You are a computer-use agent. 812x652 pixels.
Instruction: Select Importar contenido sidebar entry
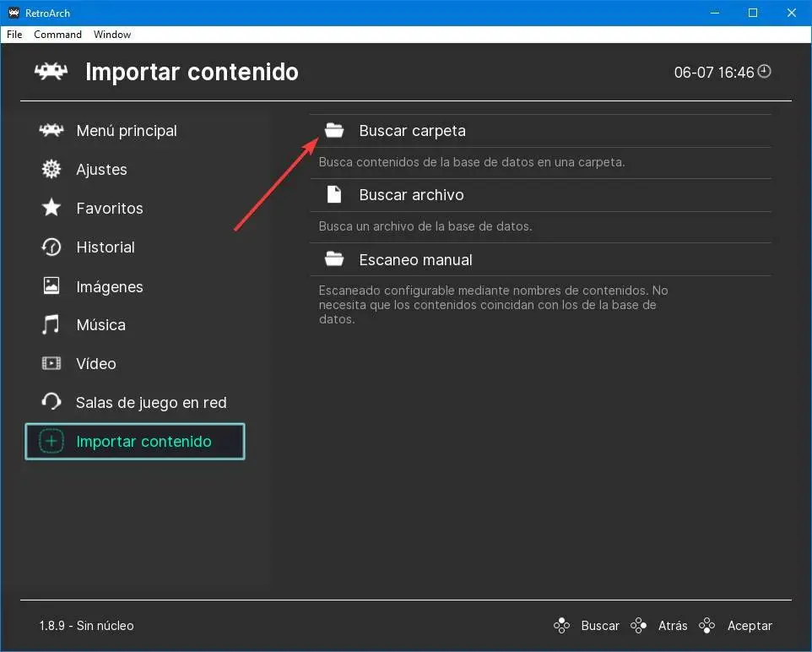pos(135,442)
